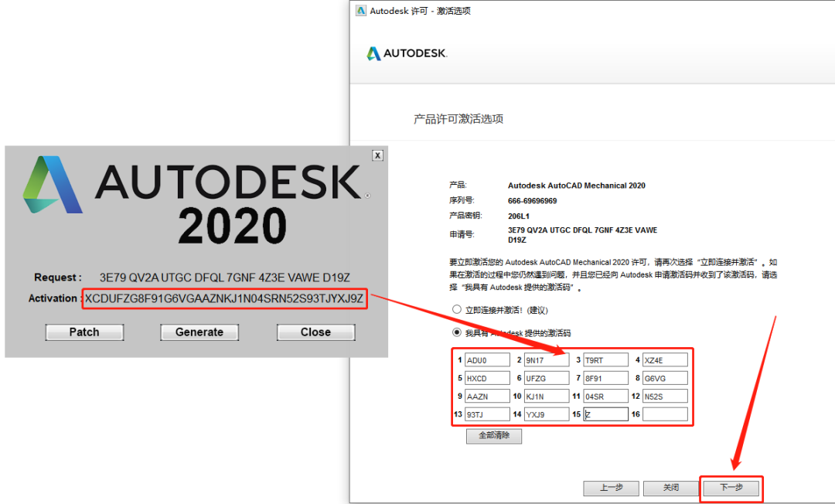Click the Autodesk logo in activation window header

(x=407, y=53)
